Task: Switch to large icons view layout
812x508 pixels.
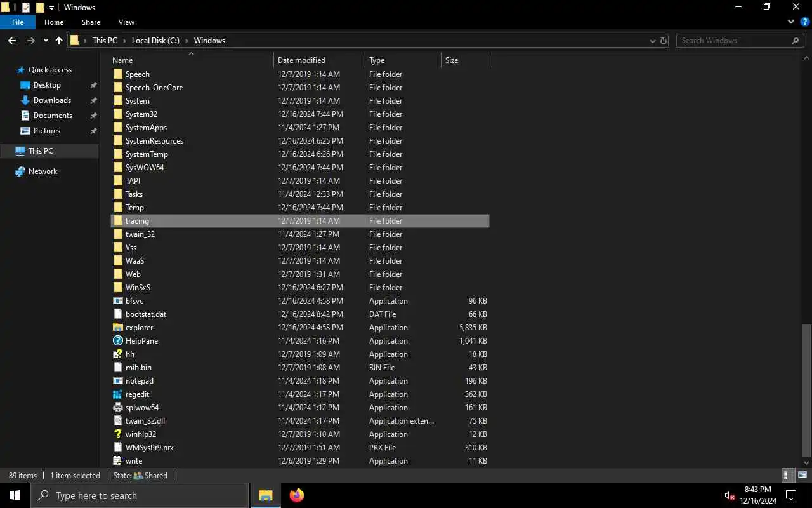Action: [x=802, y=475]
